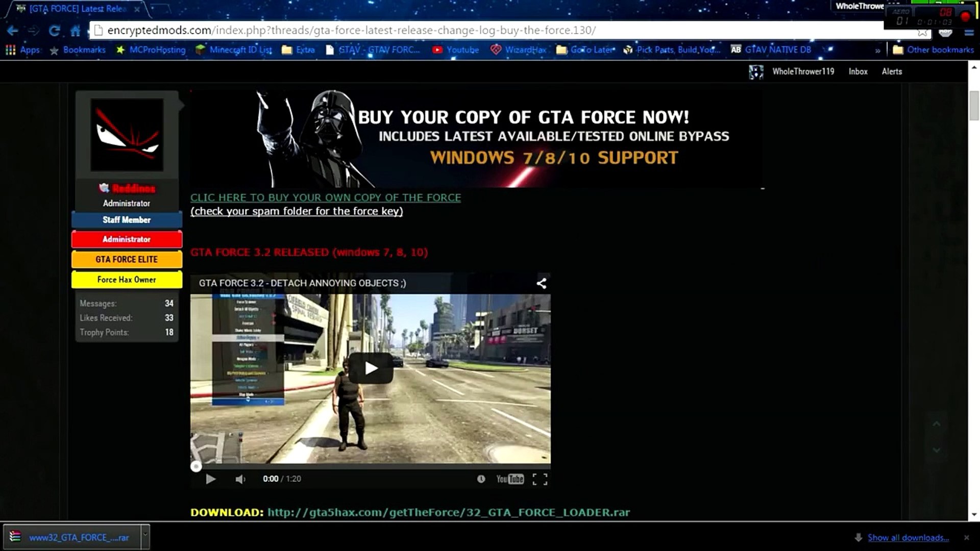
Task: Click the red recording indicator button
Action: coord(965,17)
